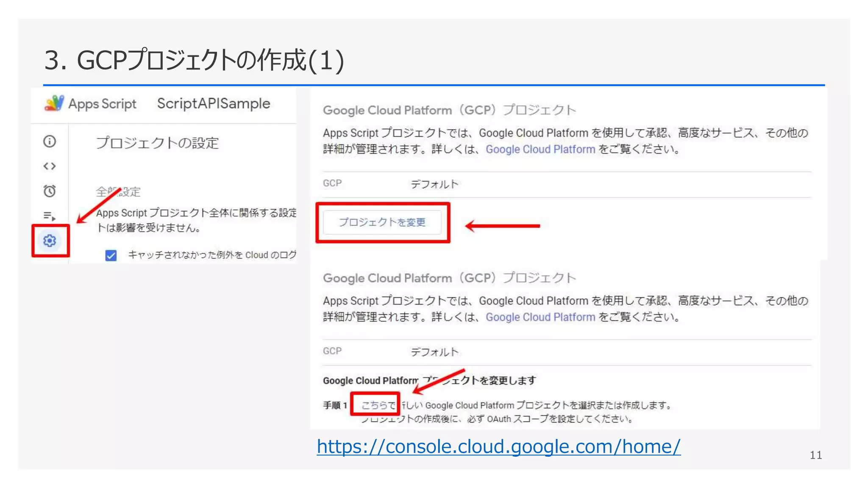The width and height of the screenshot is (868, 488).
Task: Click the Apps Script header text
Action: click(102, 104)
